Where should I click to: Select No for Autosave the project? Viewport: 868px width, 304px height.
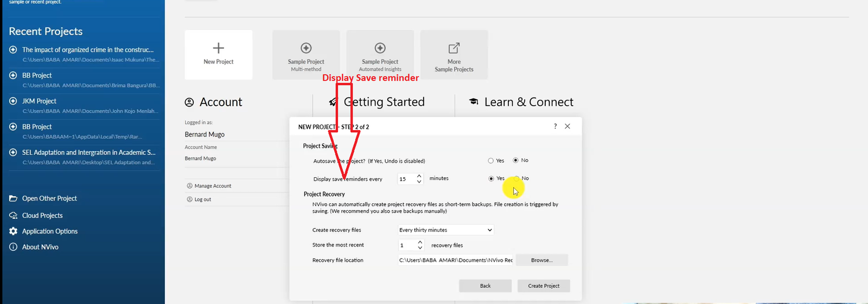[516, 160]
